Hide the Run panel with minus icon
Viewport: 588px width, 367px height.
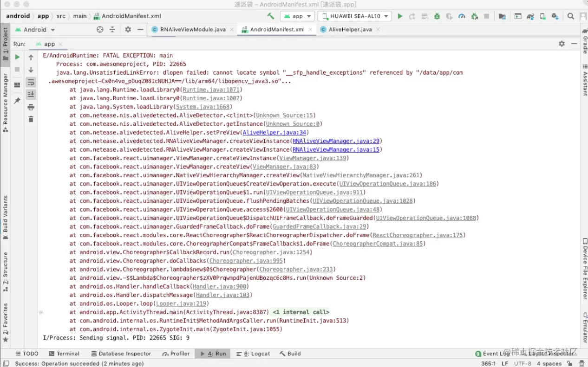574,44
